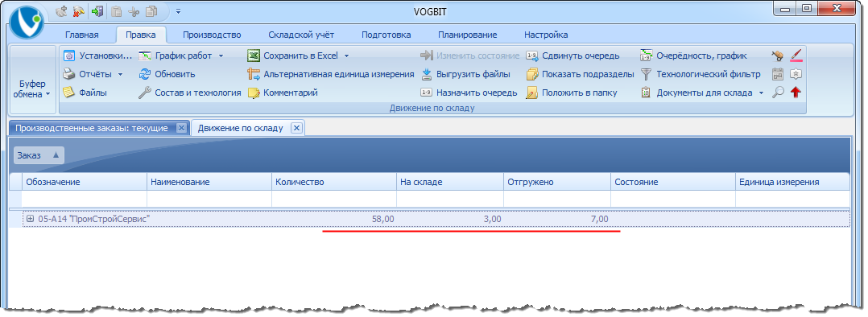This screenshot has width=868, height=317.
Task: Sort by the Единица измерения column header
Action: 792,182
